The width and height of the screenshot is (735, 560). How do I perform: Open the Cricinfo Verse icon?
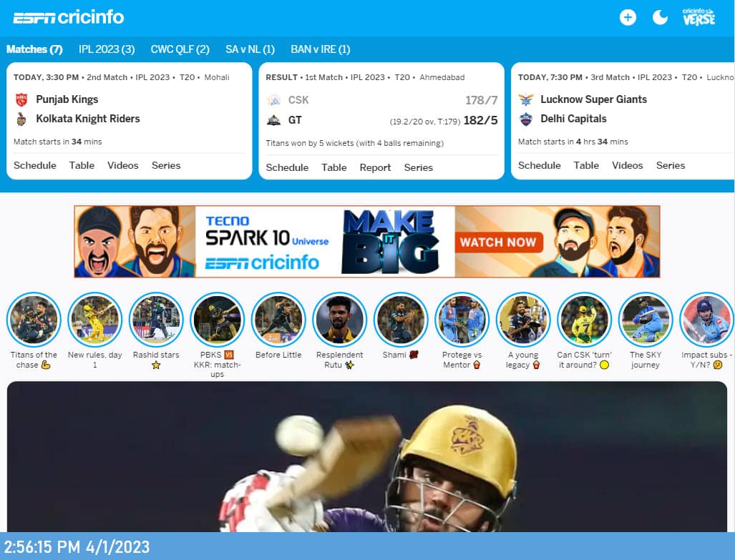[x=699, y=17]
